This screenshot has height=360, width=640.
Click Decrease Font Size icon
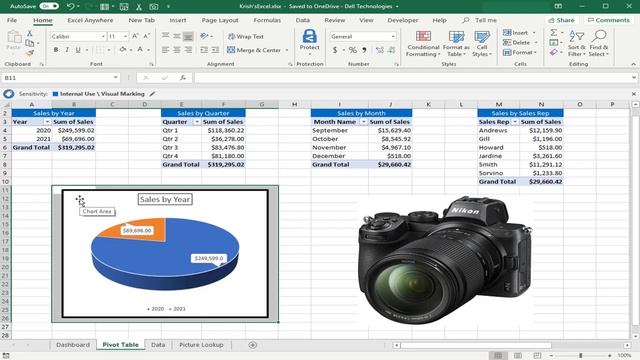[x=147, y=36]
